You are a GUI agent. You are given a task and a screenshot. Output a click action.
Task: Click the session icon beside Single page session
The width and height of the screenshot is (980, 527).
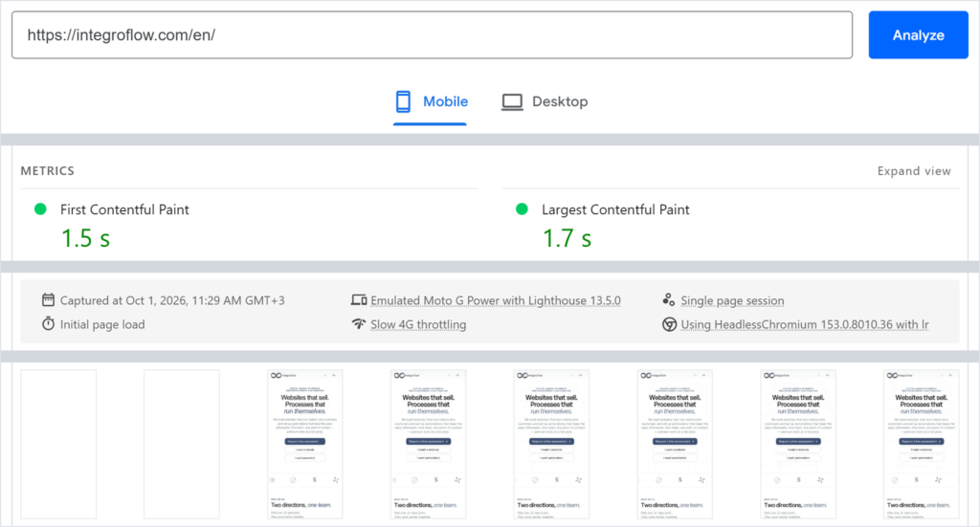point(669,299)
